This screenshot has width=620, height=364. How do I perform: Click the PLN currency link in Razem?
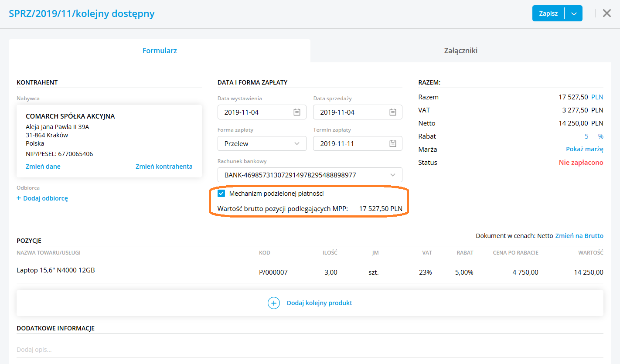point(597,97)
